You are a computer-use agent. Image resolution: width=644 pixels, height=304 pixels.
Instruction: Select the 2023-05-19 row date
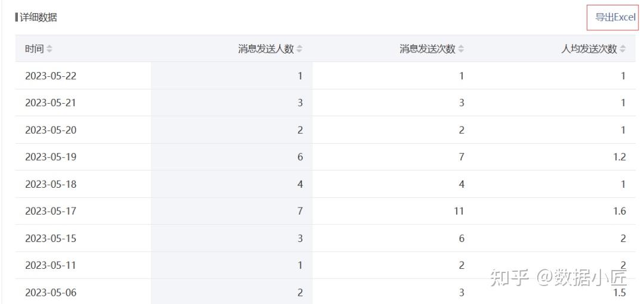(51, 157)
